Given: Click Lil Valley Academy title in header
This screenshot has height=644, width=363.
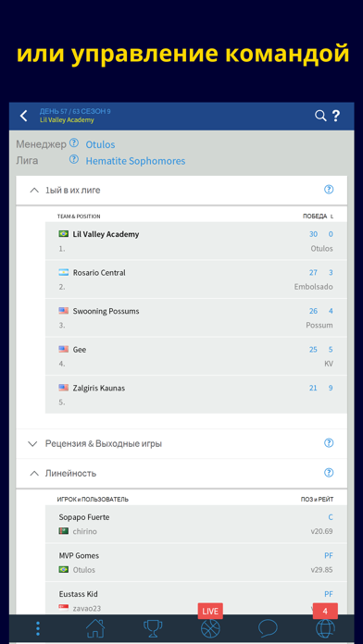Looking at the screenshot, I should tap(67, 120).
